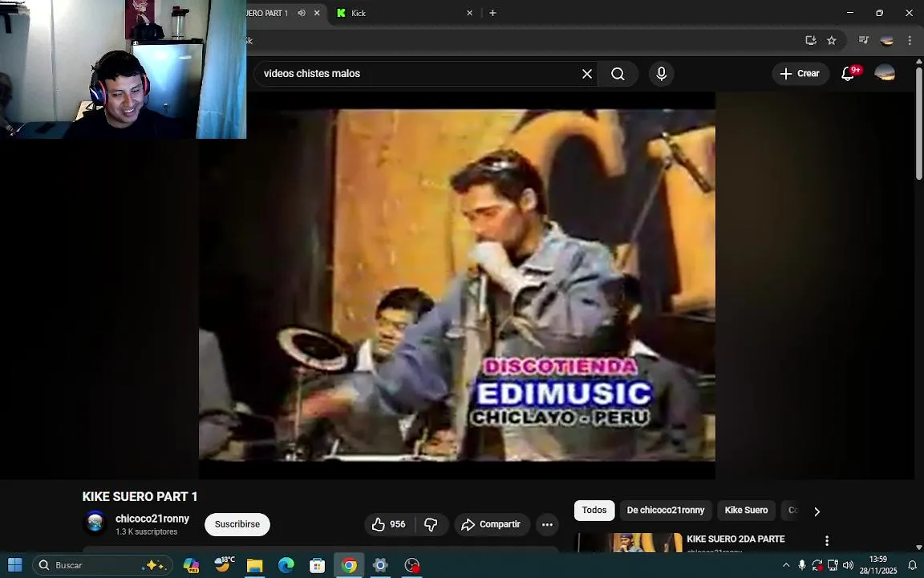The width and height of the screenshot is (924, 578).
Task: Like the video with 956 likes
Action: pos(390,524)
